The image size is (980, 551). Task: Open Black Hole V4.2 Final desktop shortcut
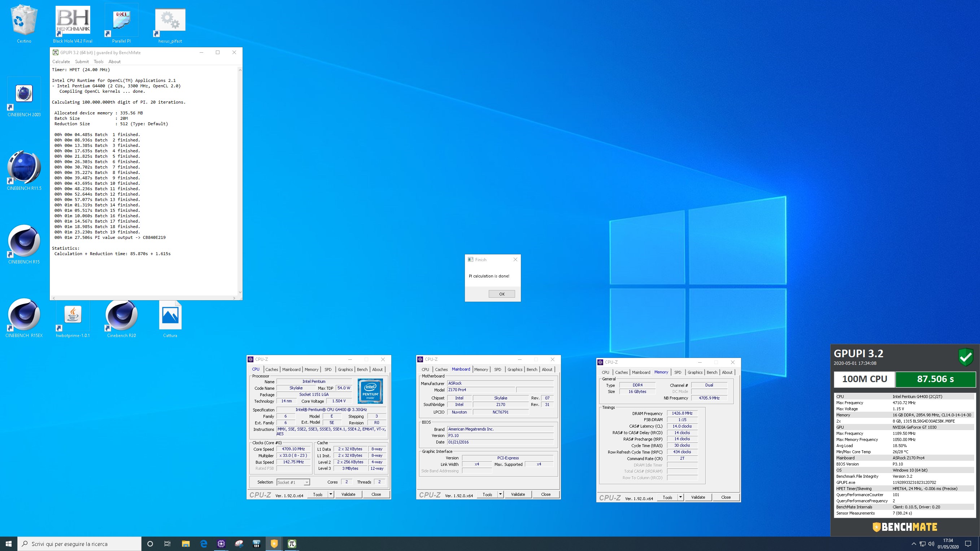click(73, 24)
